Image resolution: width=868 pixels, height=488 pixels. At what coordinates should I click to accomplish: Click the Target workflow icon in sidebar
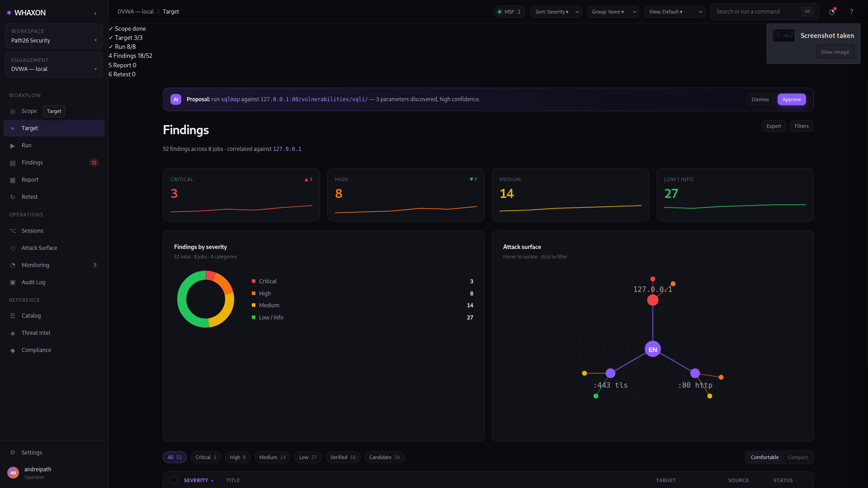(13, 128)
